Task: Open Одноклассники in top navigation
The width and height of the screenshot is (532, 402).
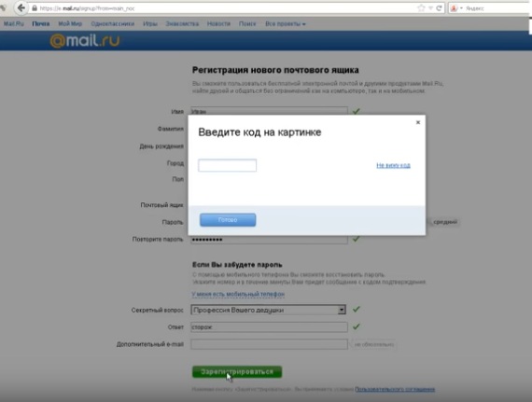Action: [x=113, y=23]
